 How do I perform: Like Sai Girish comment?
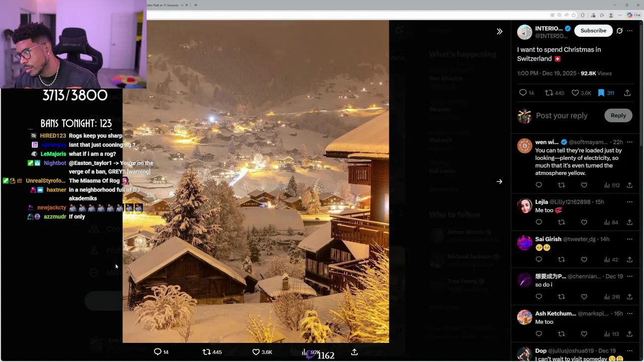[x=584, y=259]
